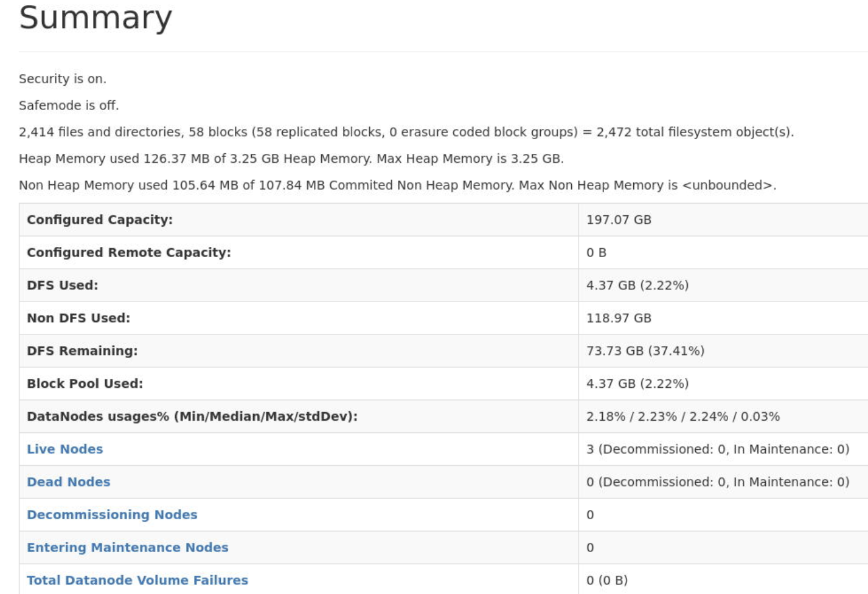Screen dimensions: 868x594
Task: Open the Dead Nodes link
Action: click(x=68, y=482)
